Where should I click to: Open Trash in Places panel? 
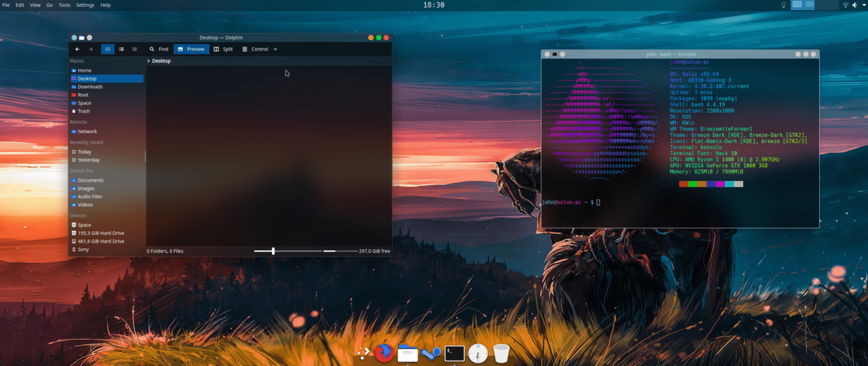(106, 111)
